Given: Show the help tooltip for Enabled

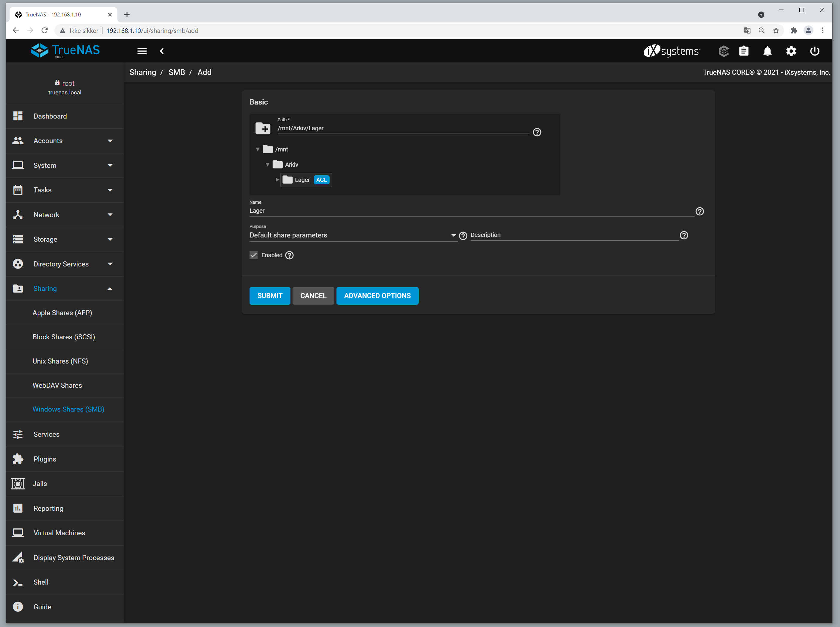Looking at the screenshot, I should [290, 255].
